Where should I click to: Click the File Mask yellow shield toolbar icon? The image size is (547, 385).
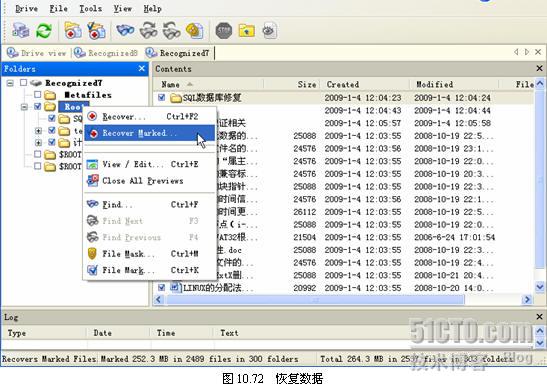195,31
